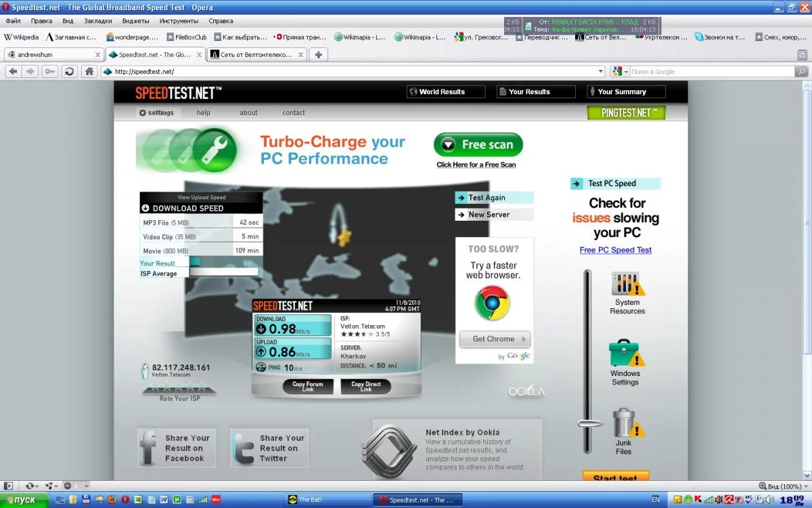Open a new tab with plus button

[318, 54]
